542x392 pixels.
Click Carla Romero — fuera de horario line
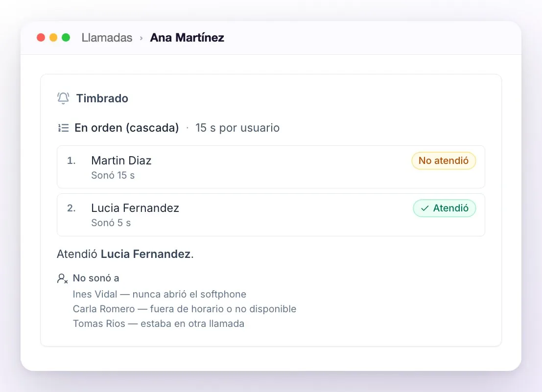(184, 309)
